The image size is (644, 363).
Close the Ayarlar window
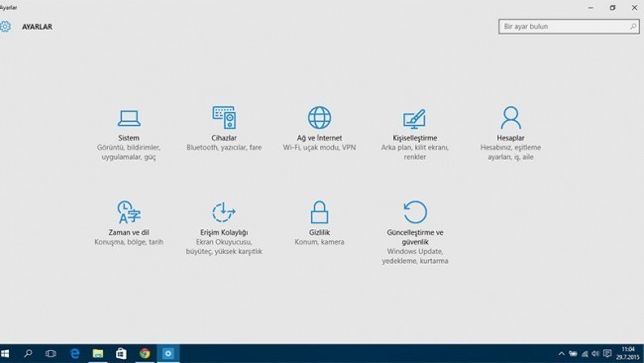coord(634,7)
